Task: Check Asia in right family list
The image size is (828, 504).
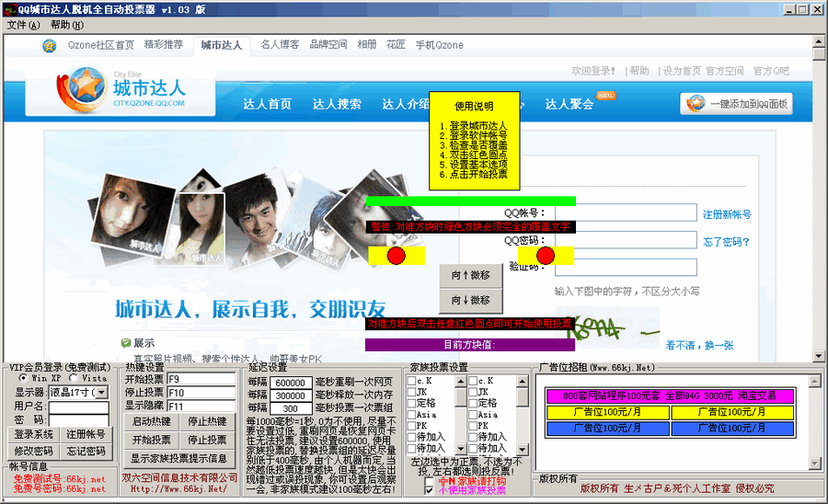Action: click(x=473, y=414)
